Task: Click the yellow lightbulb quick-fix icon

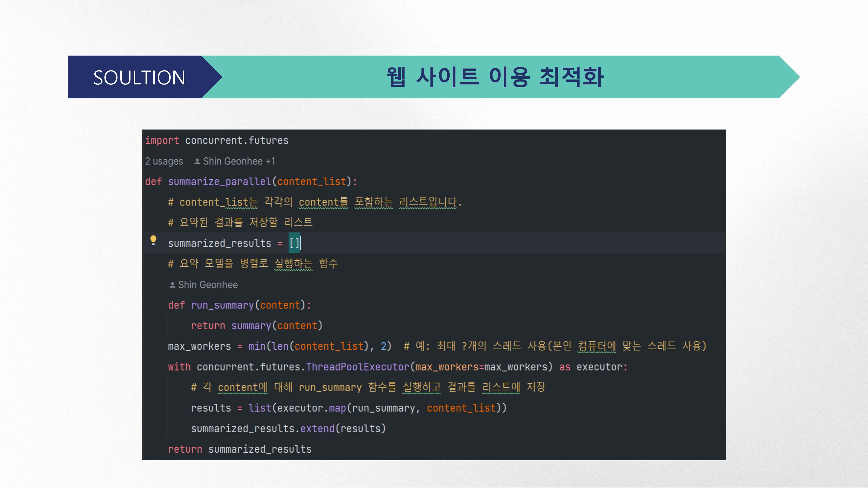Action: coord(153,240)
